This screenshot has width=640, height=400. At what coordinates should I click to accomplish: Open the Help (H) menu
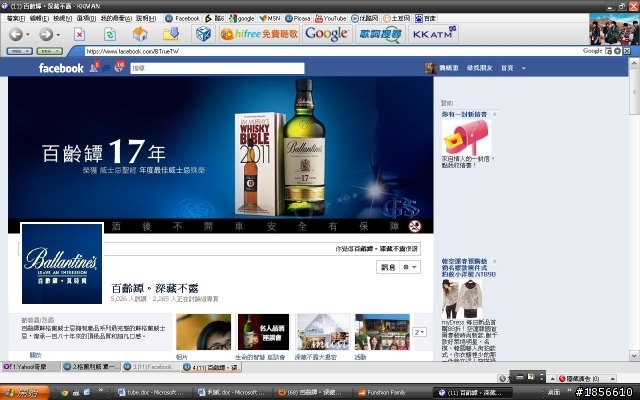(146, 18)
